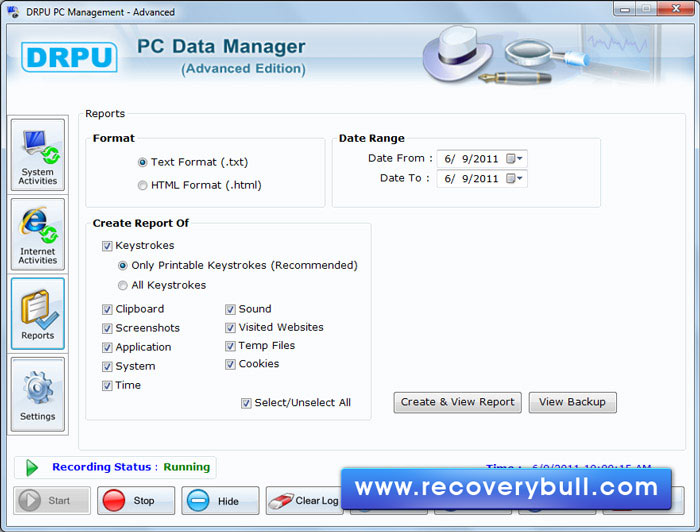Select Text Format (.txt) radio

[x=142, y=162]
